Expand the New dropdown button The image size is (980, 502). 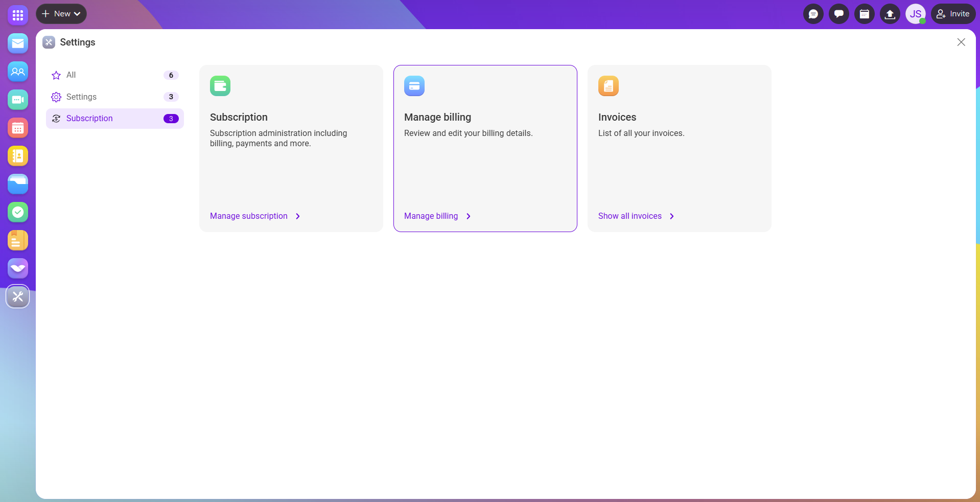click(x=61, y=14)
